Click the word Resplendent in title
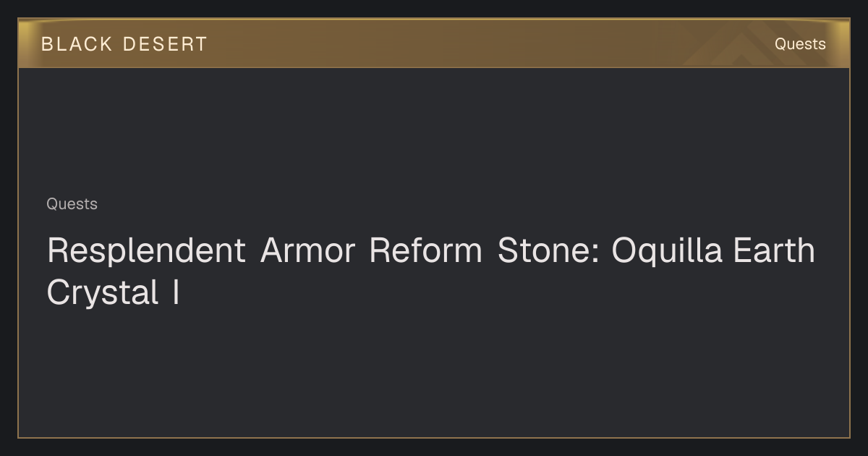Viewport: 868px width, 456px height. [146, 251]
